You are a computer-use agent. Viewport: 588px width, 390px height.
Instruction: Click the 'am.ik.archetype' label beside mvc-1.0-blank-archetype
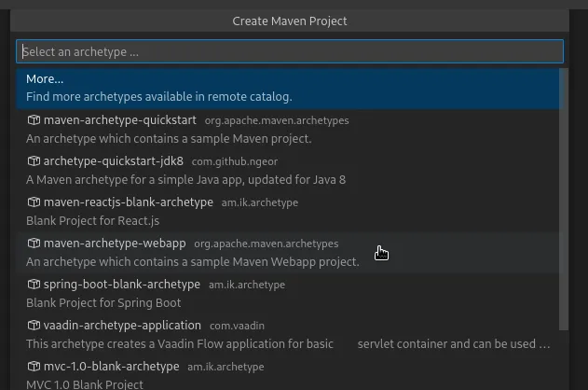coord(226,367)
